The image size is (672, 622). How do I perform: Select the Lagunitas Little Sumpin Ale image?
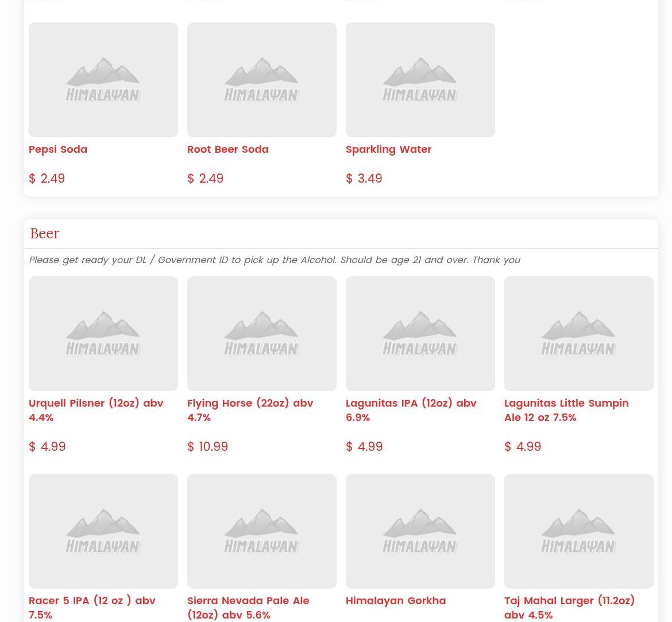579,334
